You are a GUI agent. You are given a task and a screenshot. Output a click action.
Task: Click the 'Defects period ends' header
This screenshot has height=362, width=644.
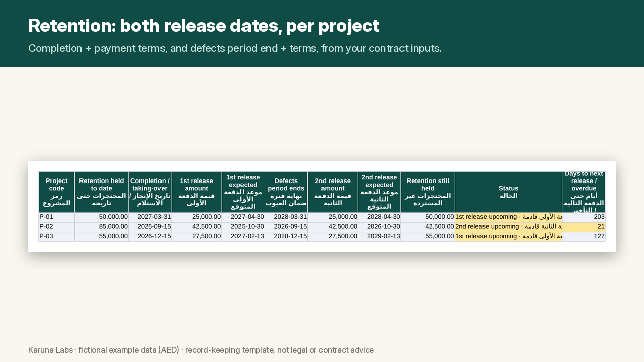[x=286, y=192]
